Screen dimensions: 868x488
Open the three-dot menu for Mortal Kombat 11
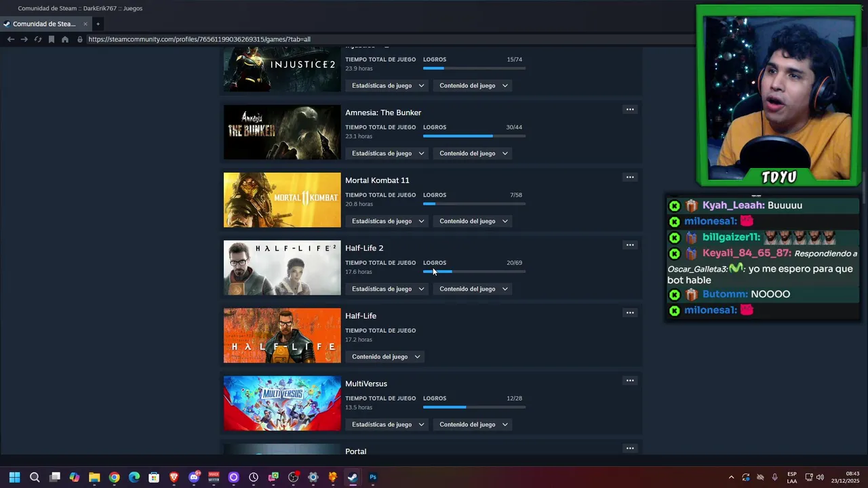pyautogui.click(x=630, y=177)
